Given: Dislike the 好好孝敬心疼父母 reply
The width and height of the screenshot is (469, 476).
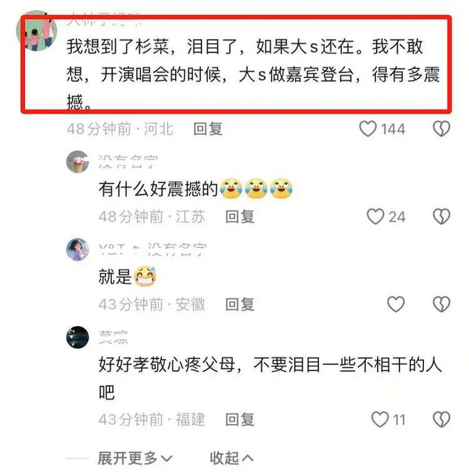Looking at the screenshot, I should [441, 419].
